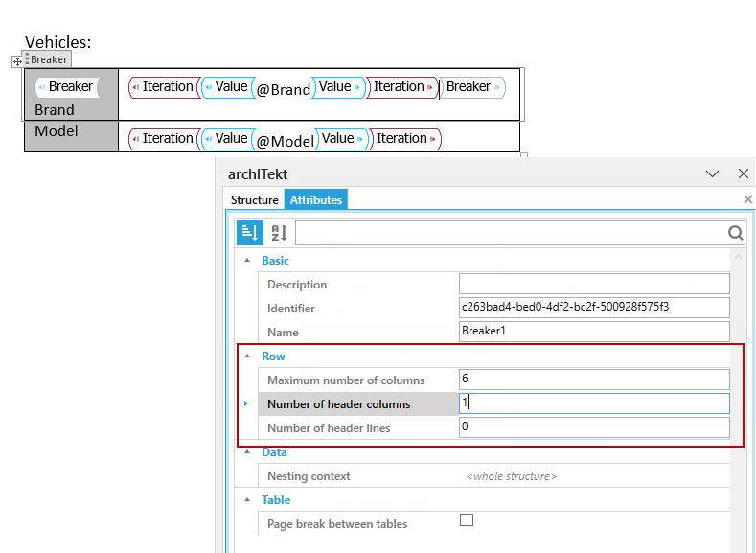Collapse the Table section

247,500
